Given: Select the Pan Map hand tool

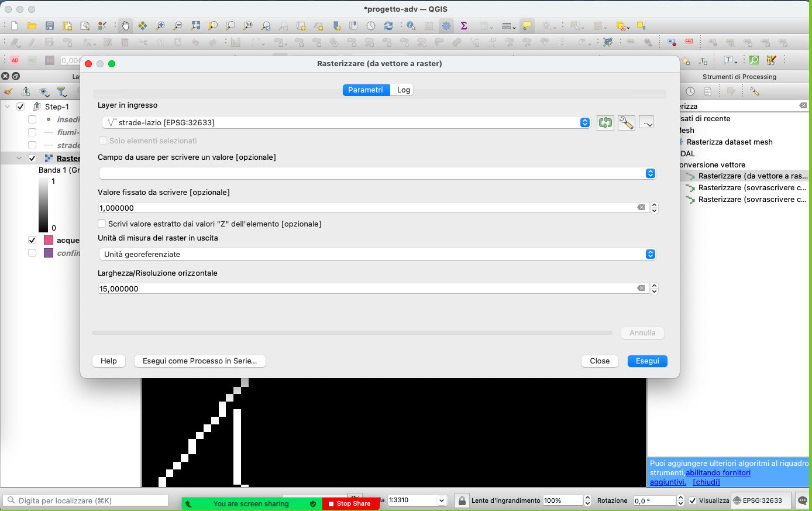Looking at the screenshot, I should coord(125,26).
